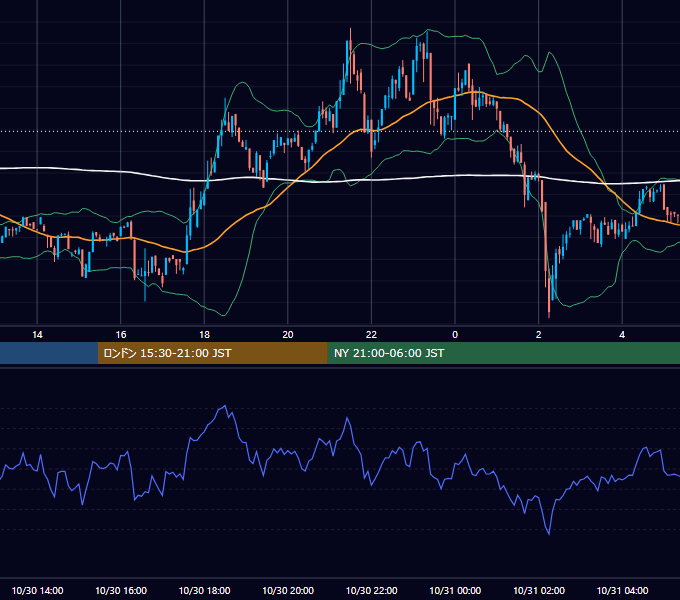
Task: Click the time axis label 14
Action: [37, 335]
